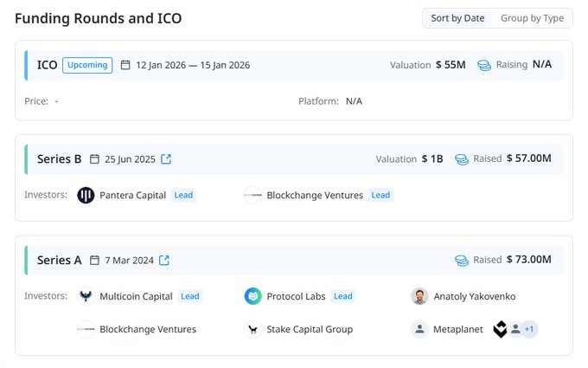Image resolution: width=588 pixels, height=368 pixels.
Task: Click the Lead tag beside Pantera Capital
Action: (x=183, y=196)
